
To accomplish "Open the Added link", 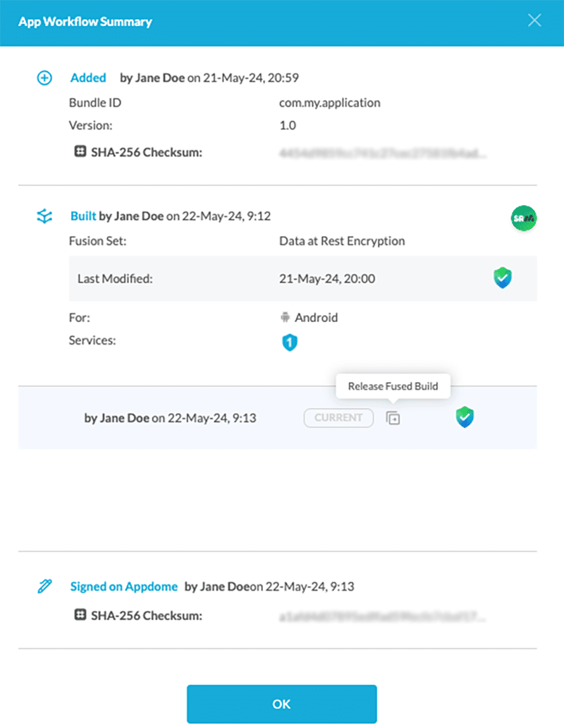I will [x=88, y=78].
